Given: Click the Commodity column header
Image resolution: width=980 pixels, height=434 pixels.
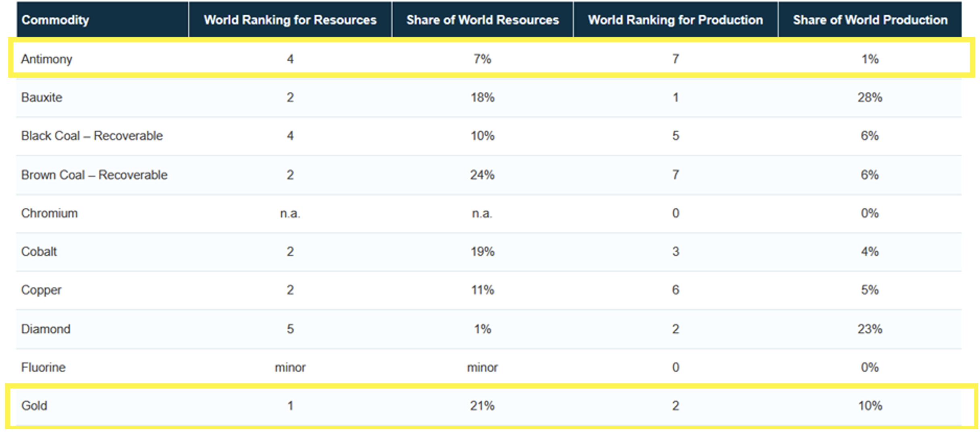Looking at the screenshot, I should 55,20.
